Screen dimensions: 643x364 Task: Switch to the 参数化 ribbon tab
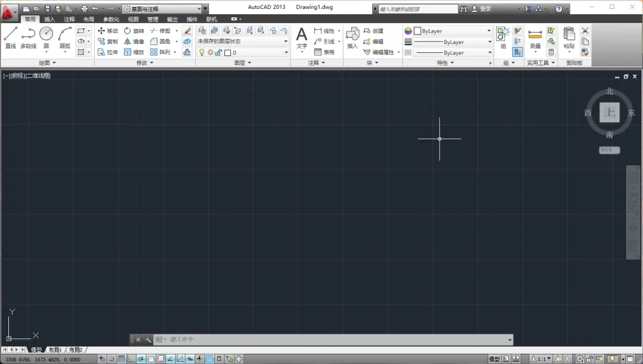[x=111, y=19]
